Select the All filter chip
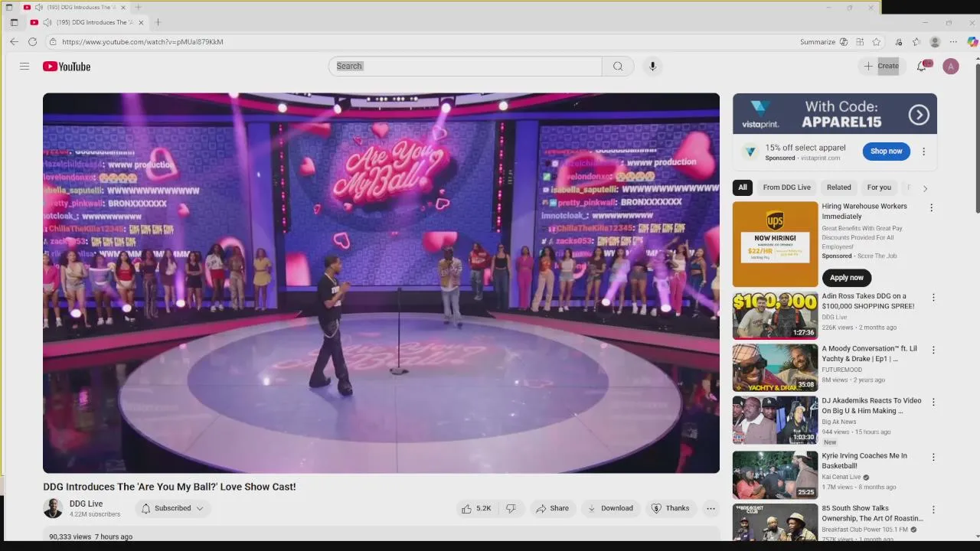 tap(742, 187)
